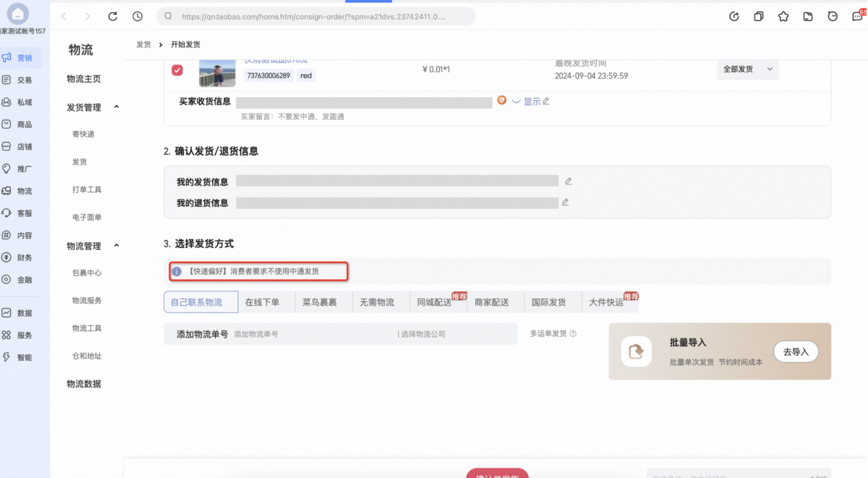868x478 pixels.
Task: Select the 自己联系物流 tab
Action: click(x=201, y=302)
